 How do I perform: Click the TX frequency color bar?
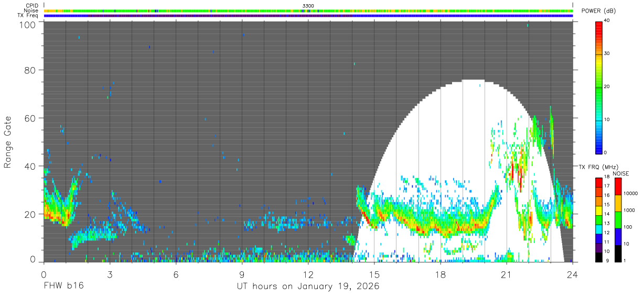(599, 220)
